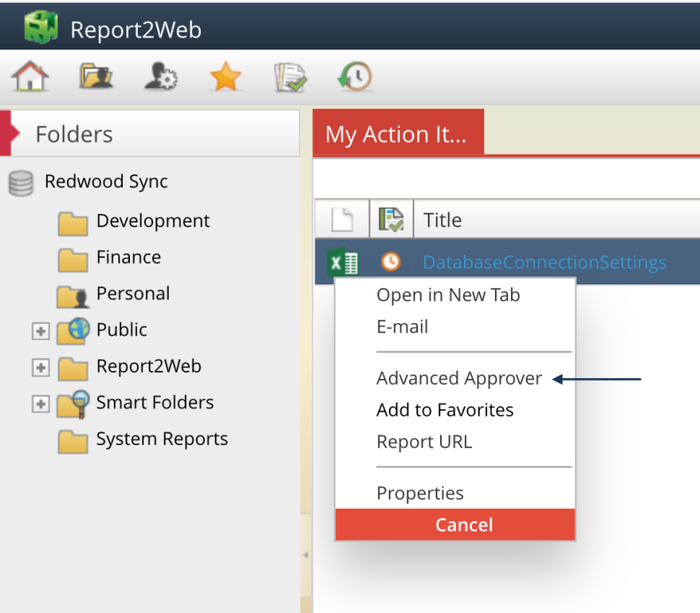Expand the Public folder node

pos(41,331)
